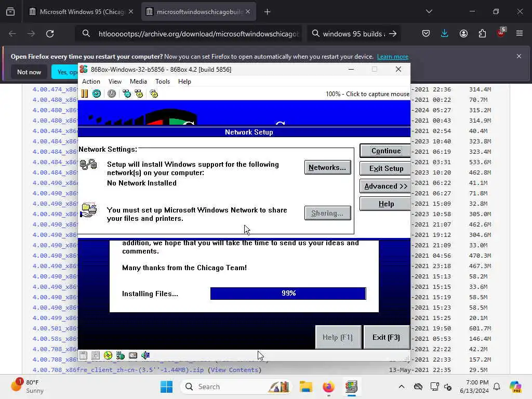This screenshot has width=532, height=399.
Task: Click the Firefox forward arrow
Action: (x=31, y=34)
